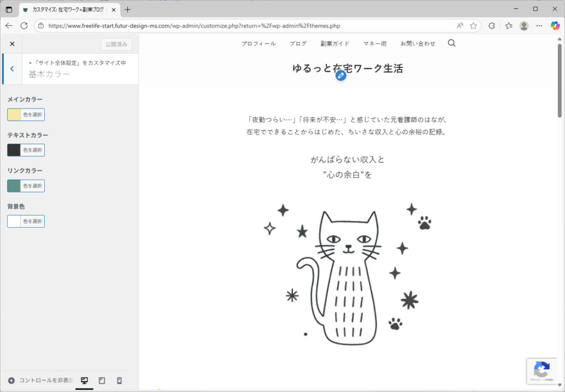The height and width of the screenshot is (392, 565).
Task: Click the browser page refresh icon
Action: (x=23, y=25)
